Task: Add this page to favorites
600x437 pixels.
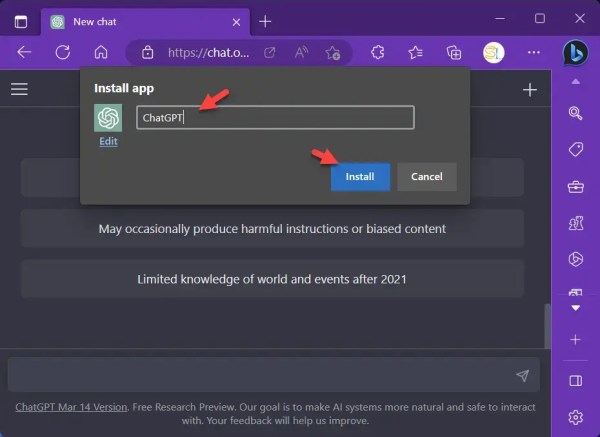Action: click(333, 53)
